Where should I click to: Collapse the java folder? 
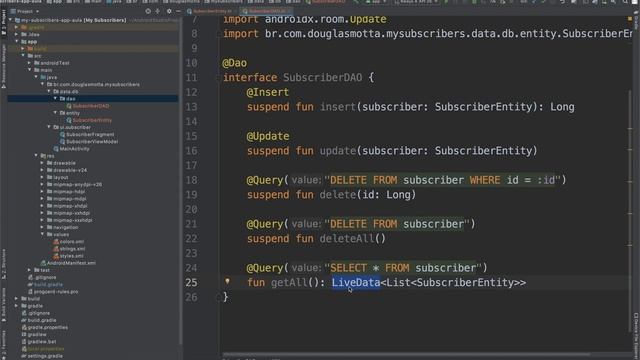(x=36, y=77)
